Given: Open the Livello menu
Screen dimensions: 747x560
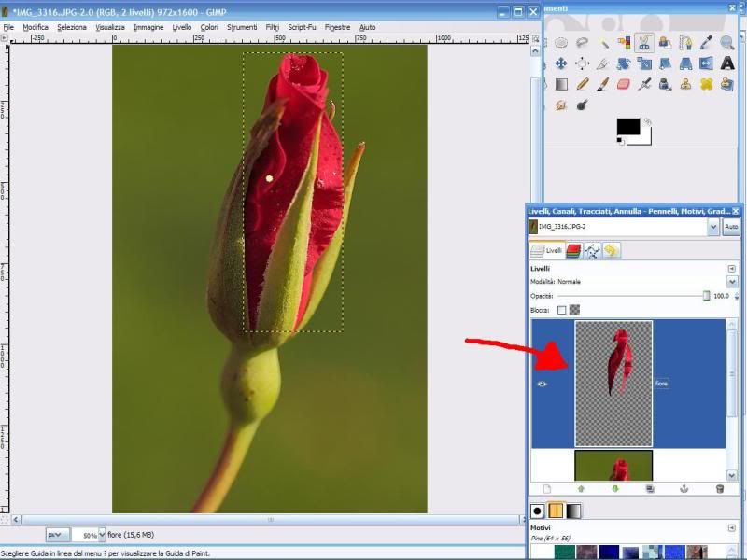Looking at the screenshot, I should (x=181, y=27).
